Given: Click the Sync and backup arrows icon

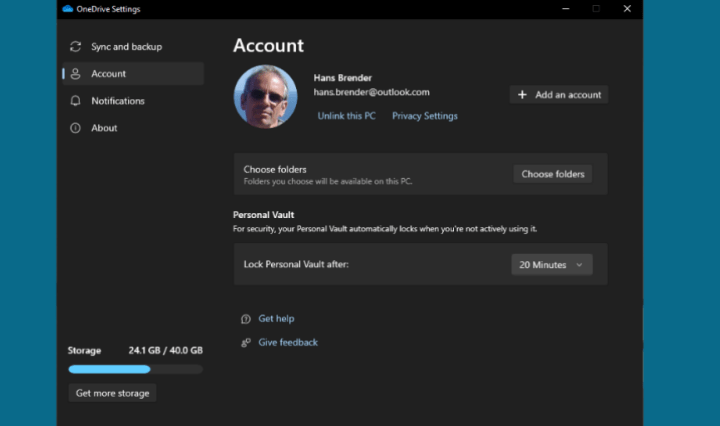Looking at the screenshot, I should tap(75, 47).
